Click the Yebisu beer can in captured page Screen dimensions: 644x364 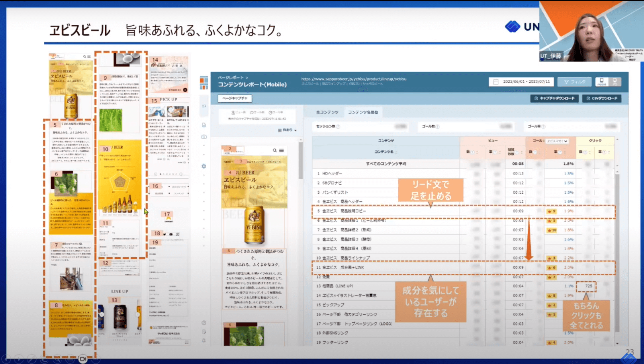coord(254,225)
